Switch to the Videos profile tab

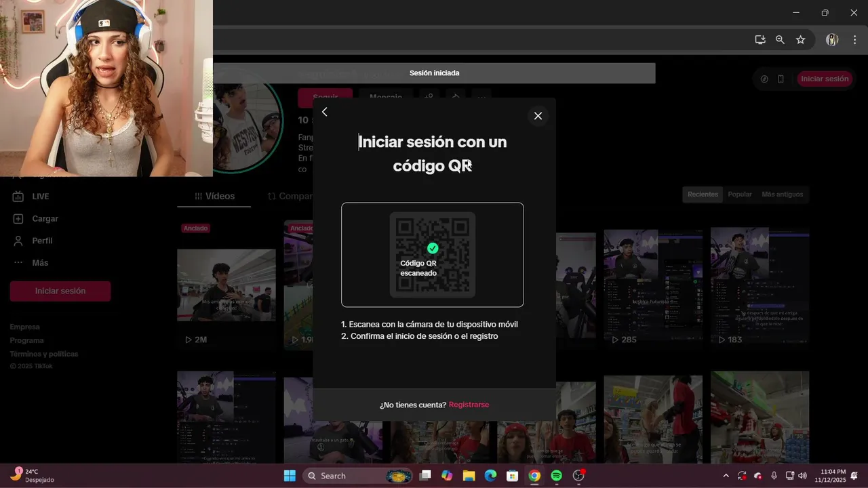pyautogui.click(x=214, y=196)
